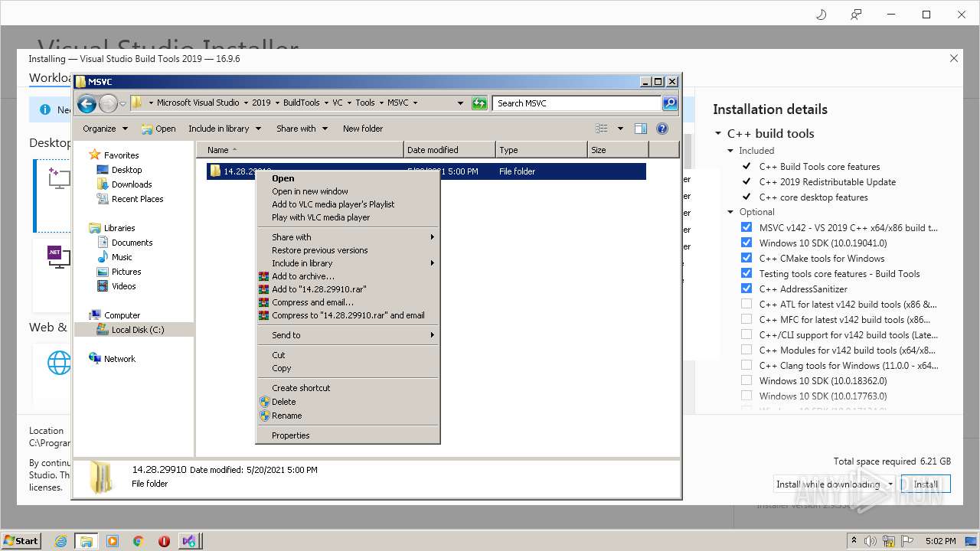Screen dimensions: 980x551
Task: Click the Search MSVC magnifier icon
Action: 670,103
